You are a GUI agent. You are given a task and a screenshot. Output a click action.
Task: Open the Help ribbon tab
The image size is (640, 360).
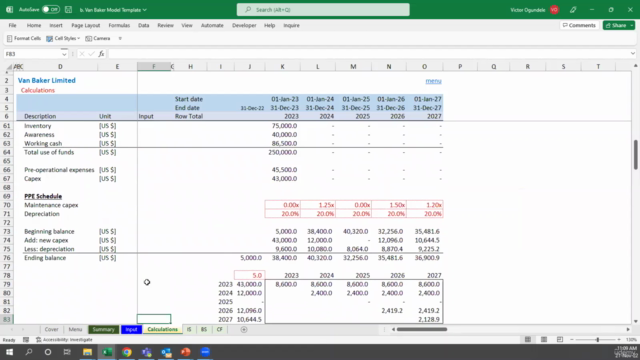pyautogui.click(x=269, y=25)
